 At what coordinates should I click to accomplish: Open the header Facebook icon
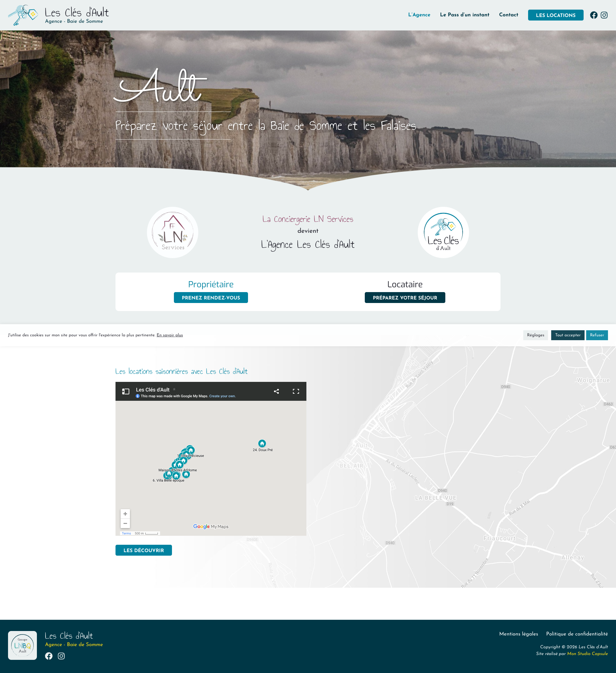594,15
